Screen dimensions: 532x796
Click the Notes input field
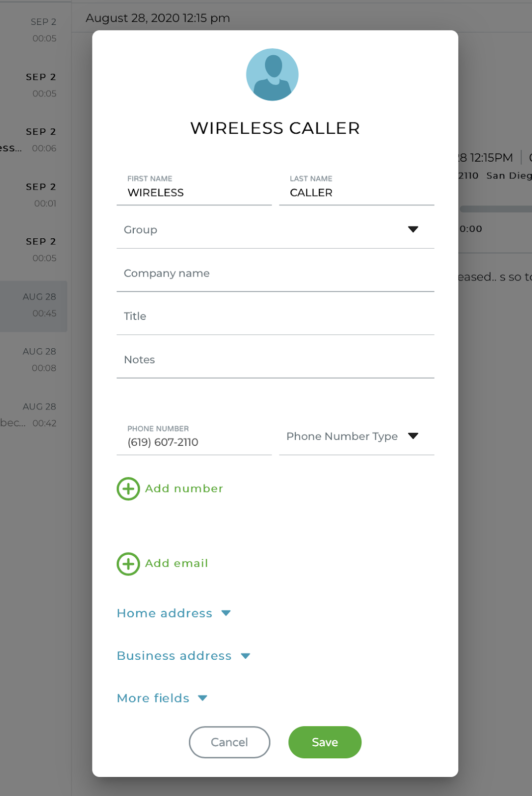[x=275, y=360]
